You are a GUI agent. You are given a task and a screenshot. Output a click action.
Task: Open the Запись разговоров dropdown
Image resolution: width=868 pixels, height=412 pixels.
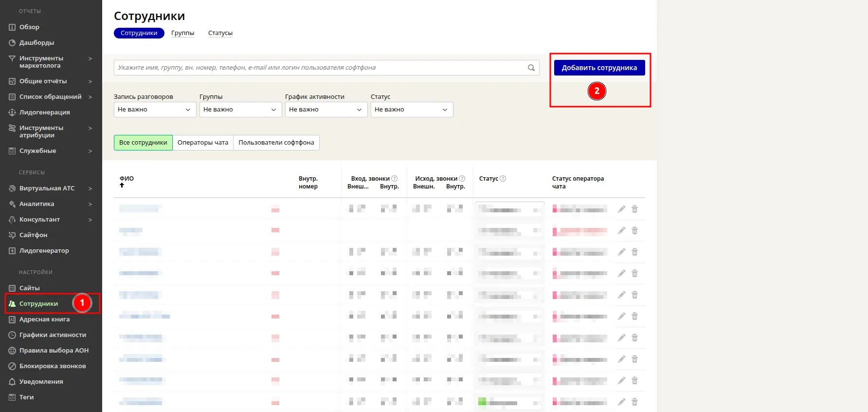155,110
